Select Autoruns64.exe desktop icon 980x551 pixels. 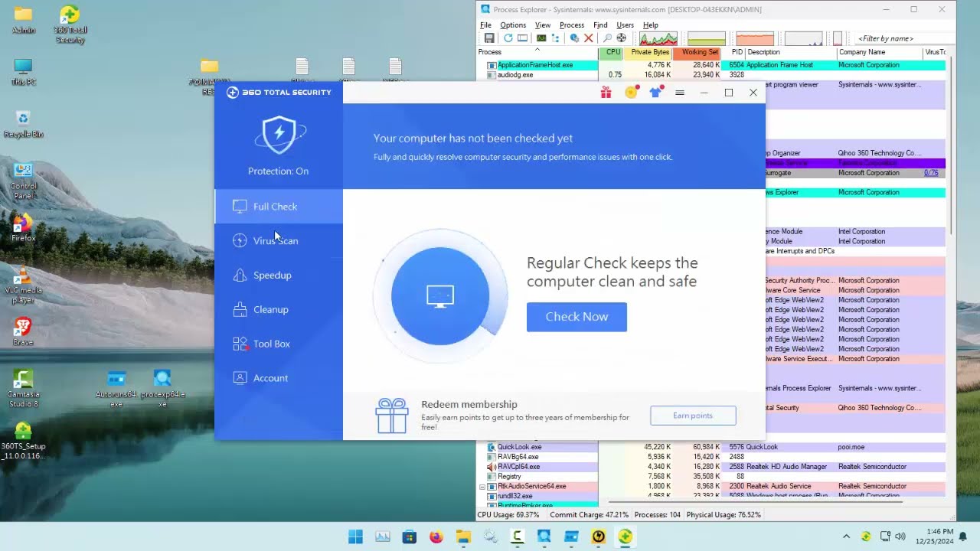point(116,389)
